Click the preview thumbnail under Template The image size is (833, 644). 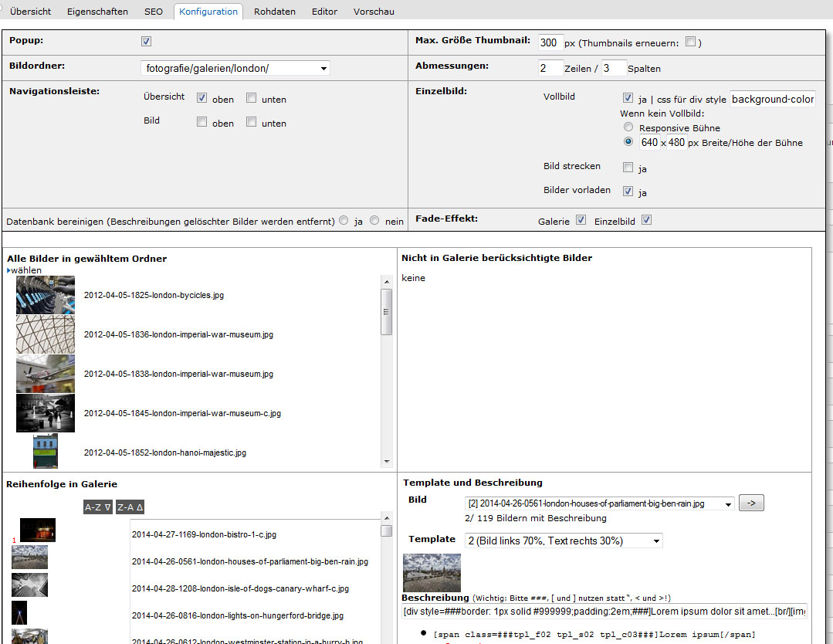tap(432, 572)
